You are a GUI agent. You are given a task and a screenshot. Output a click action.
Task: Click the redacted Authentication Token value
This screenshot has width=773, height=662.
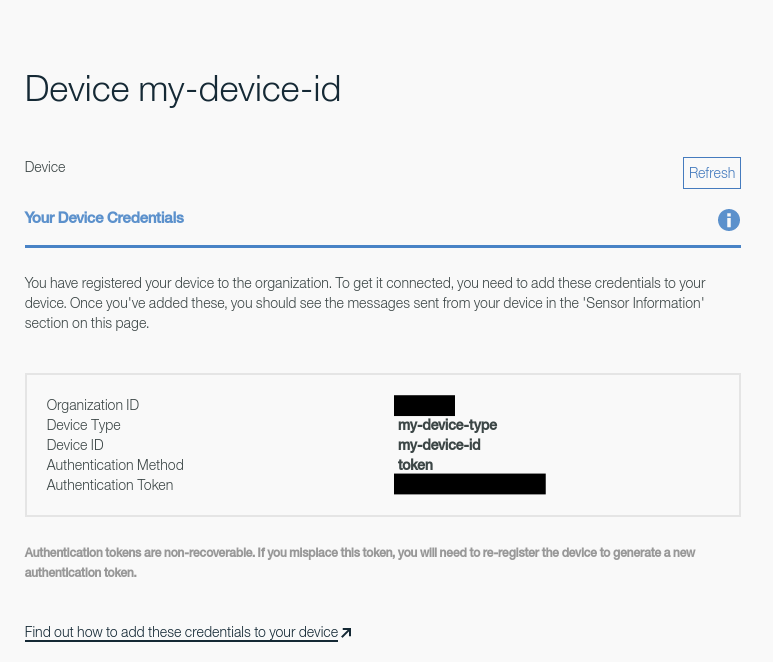[470, 485]
